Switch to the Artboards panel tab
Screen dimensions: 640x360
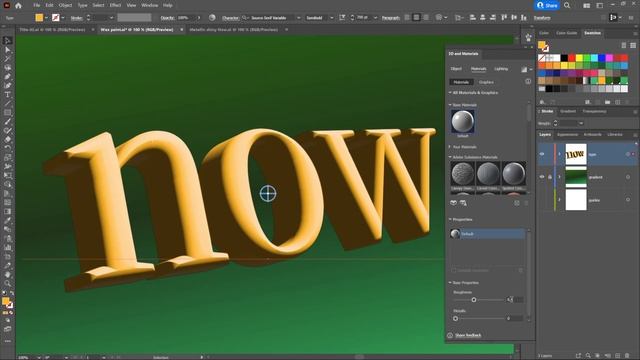(592, 134)
